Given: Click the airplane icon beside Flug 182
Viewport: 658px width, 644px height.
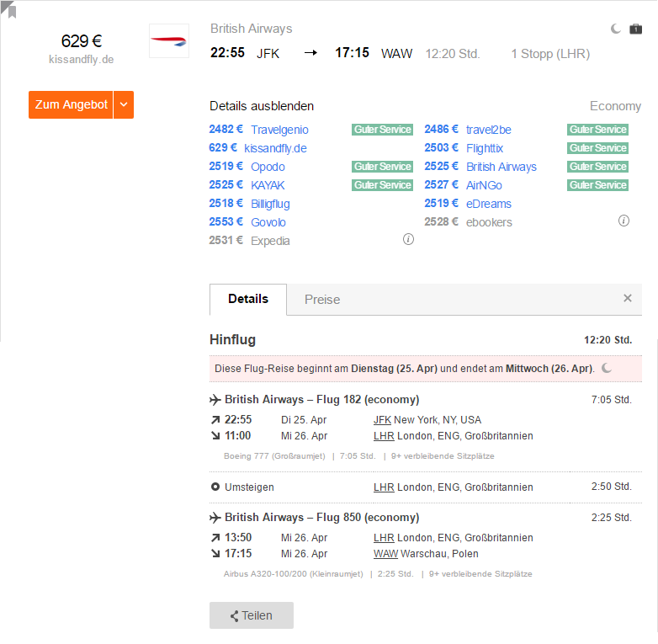Looking at the screenshot, I should coord(215,400).
